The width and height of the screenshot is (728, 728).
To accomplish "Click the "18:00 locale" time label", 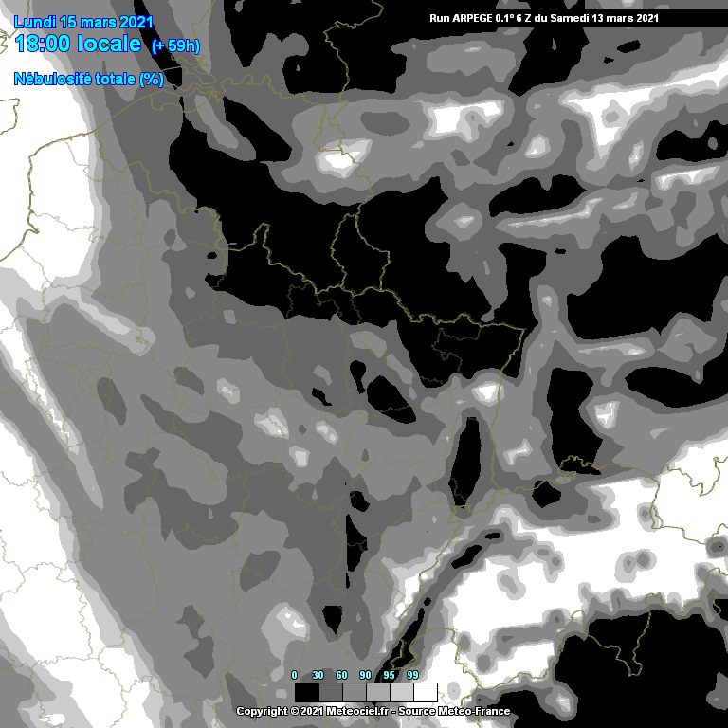I will (80, 45).
